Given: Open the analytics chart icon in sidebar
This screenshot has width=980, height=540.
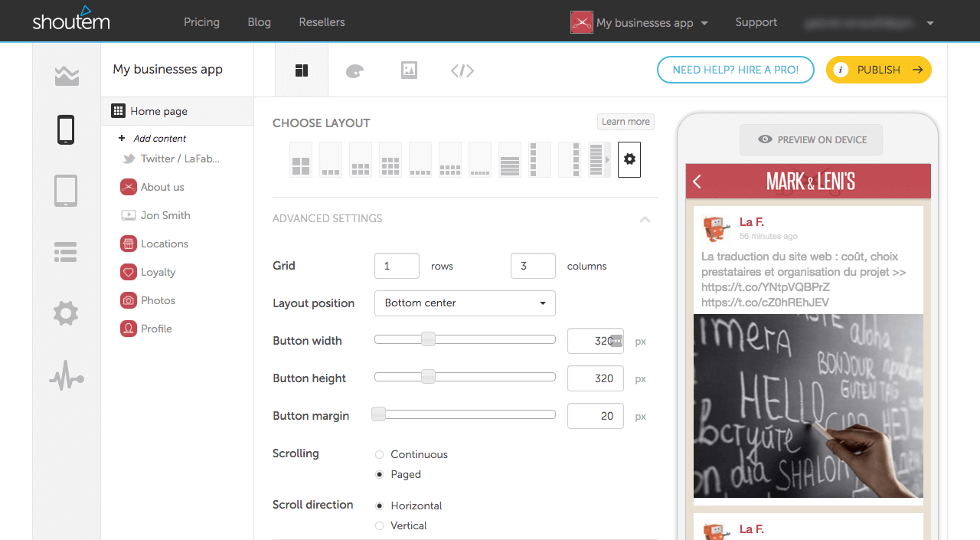Looking at the screenshot, I should tap(67, 76).
